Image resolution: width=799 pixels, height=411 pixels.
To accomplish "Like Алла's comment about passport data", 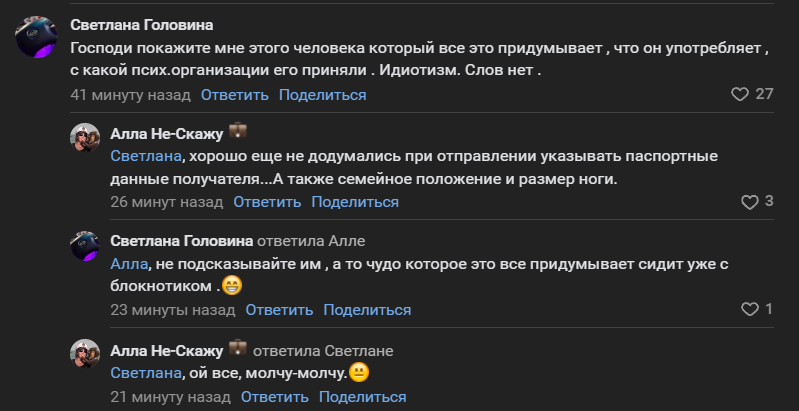I will (x=750, y=202).
